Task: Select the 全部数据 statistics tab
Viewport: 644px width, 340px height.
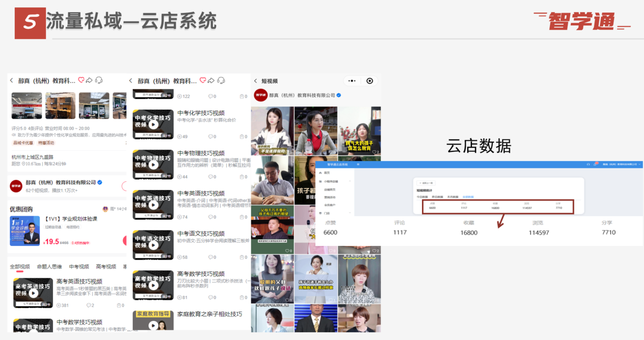Action: tap(469, 196)
